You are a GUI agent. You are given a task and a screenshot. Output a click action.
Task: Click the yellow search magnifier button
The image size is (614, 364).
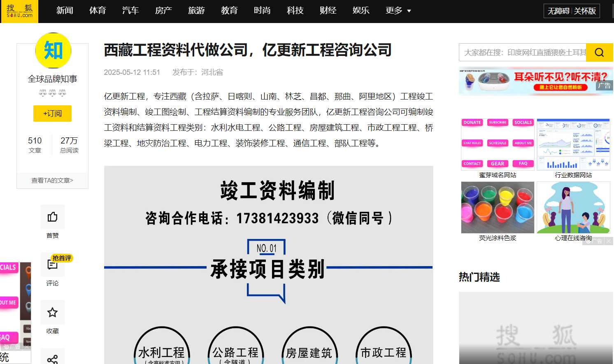pos(599,52)
